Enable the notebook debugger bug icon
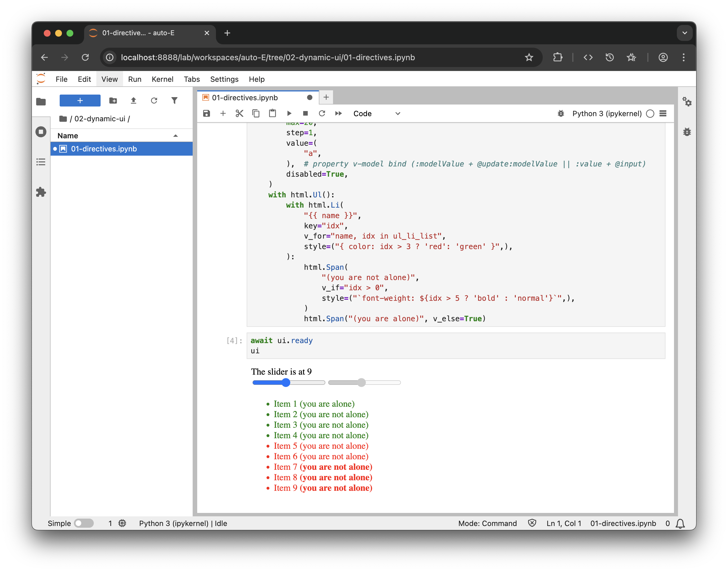The width and height of the screenshot is (728, 572). (x=560, y=114)
